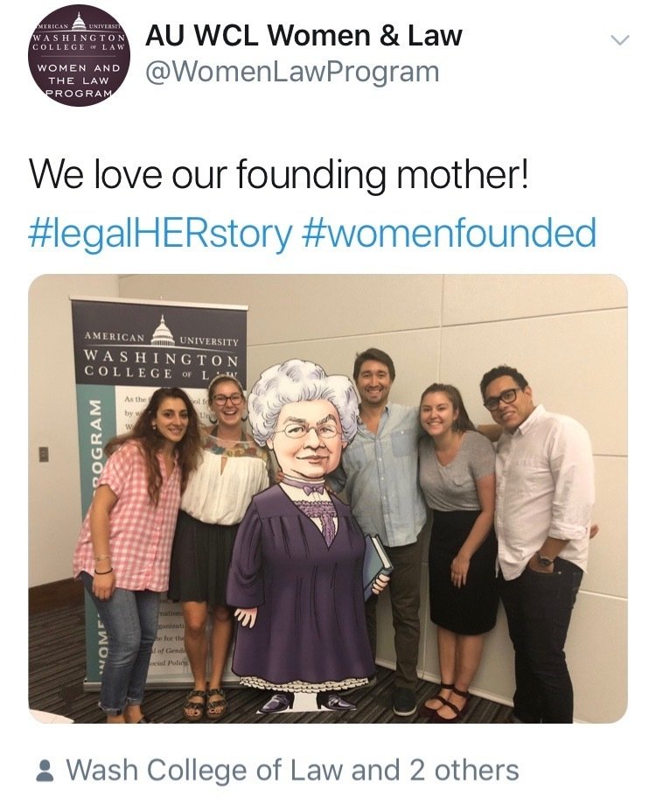Open the Women and the Law Program avatar
This screenshot has height=812, width=656.
pyautogui.click(x=80, y=57)
